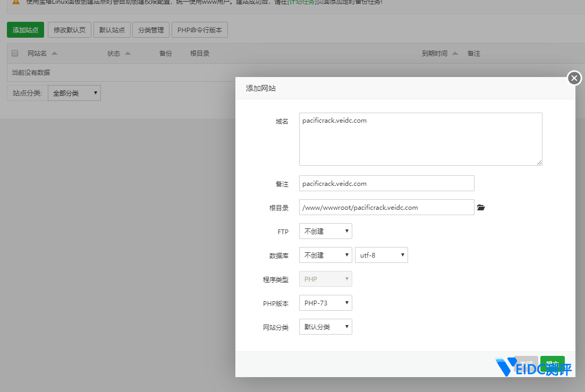Tick the select-all checkbox in table header
Viewport: 585px width, 392px height.
[15, 53]
